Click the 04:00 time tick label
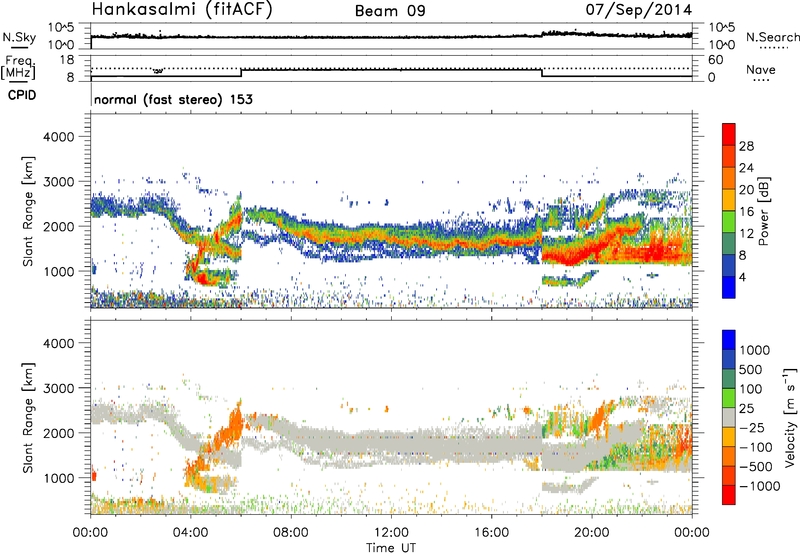 tap(190, 533)
